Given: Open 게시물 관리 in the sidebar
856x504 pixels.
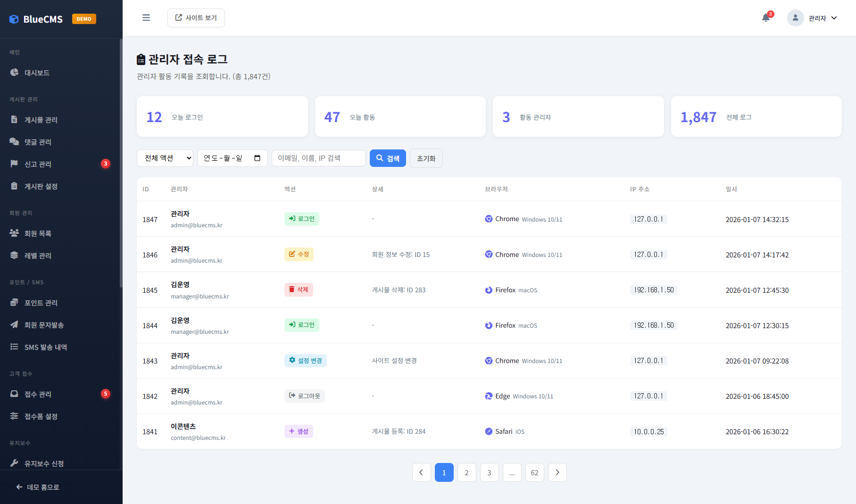Looking at the screenshot, I should tap(41, 120).
